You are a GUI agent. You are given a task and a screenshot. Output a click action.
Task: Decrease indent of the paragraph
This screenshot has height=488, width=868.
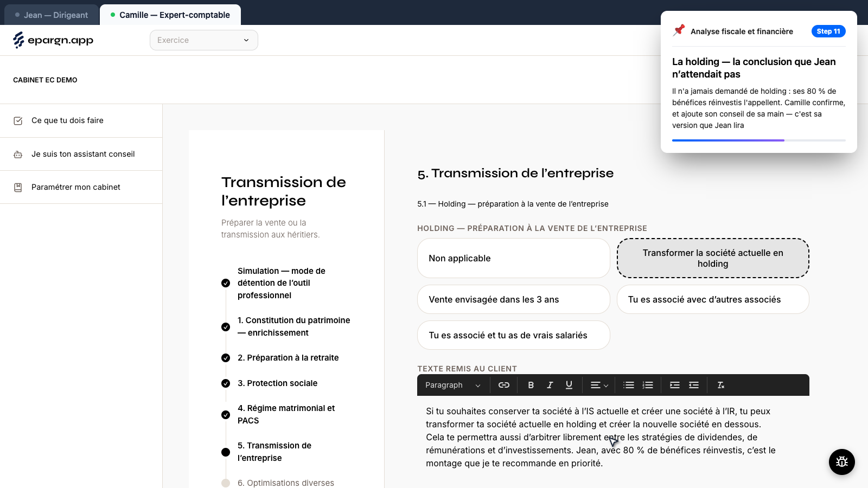pos(694,385)
